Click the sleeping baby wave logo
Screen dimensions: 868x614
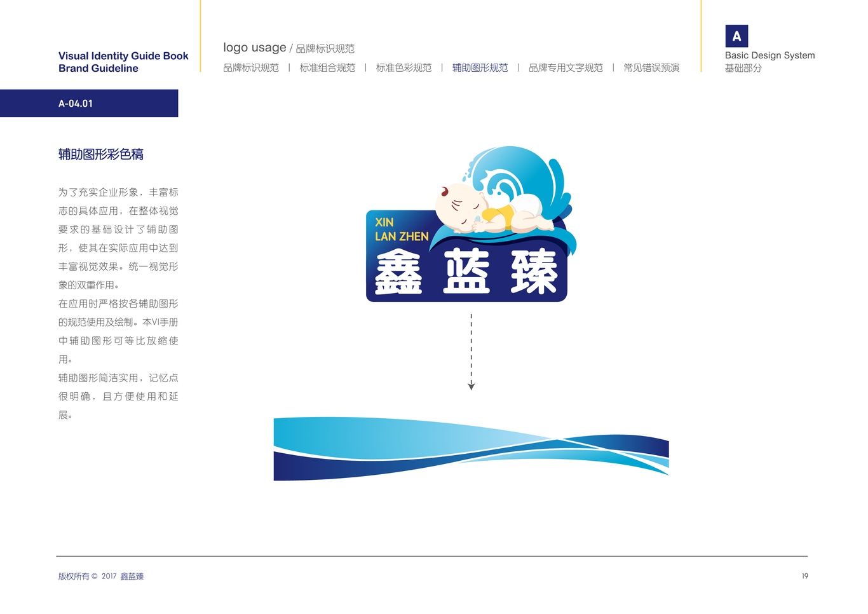(471, 224)
